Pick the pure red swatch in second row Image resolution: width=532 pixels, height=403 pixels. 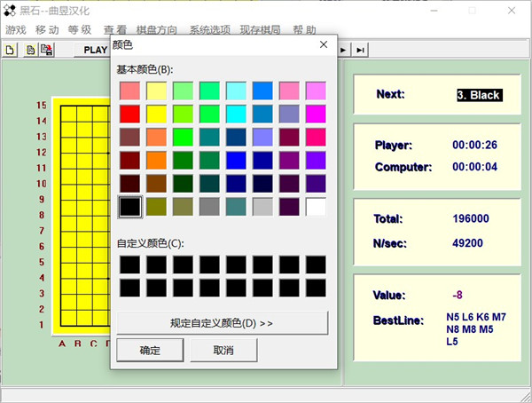pyautogui.click(x=129, y=114)
